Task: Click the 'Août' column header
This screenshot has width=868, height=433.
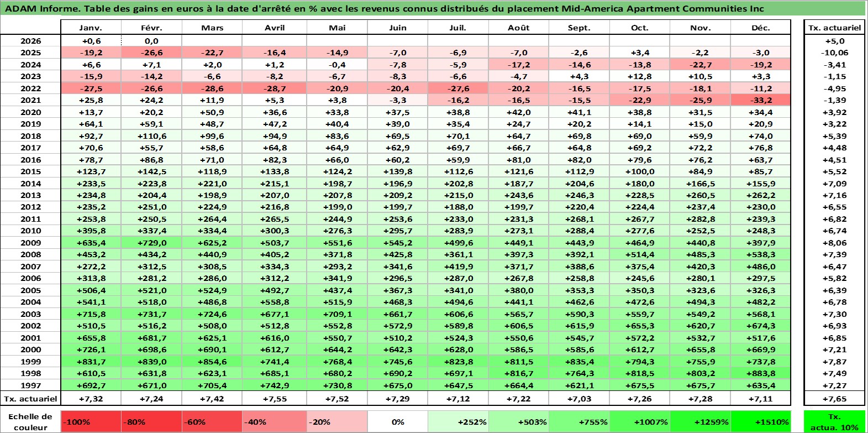Action: tap(519, 28)
